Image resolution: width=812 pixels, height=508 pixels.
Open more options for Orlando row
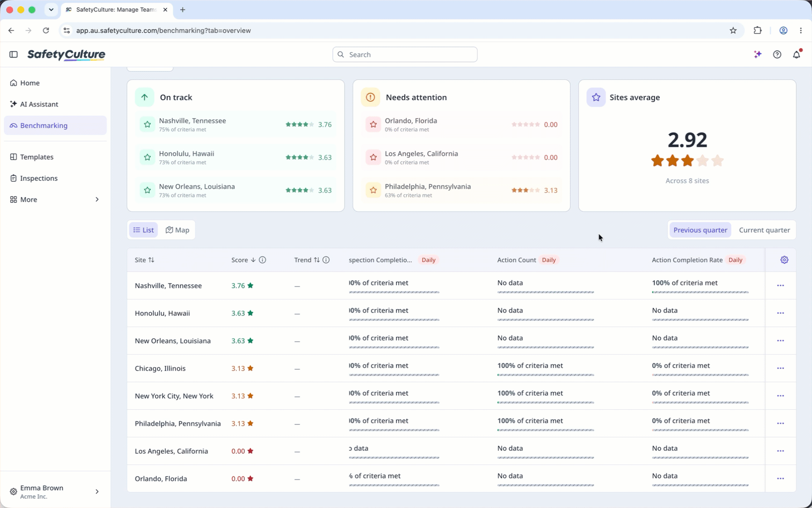point(781,478)
